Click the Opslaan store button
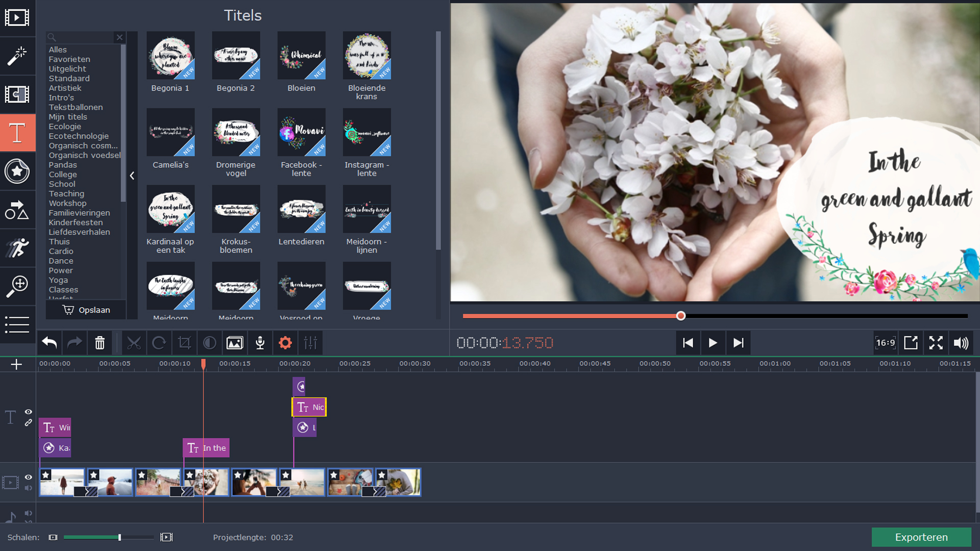The height and width of the screenshot is (551, 980). (x=86, y=310)
